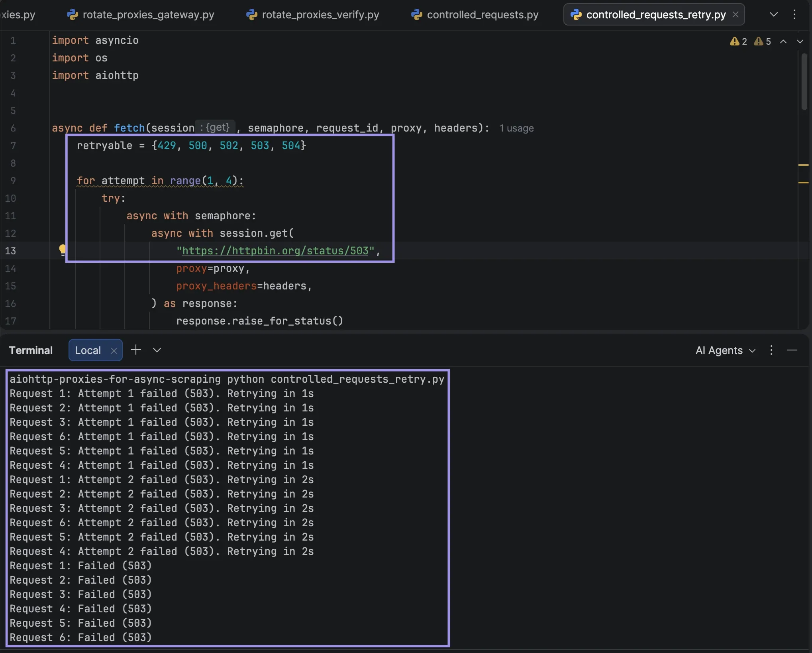This screenshot has width=812, height=653.
Task: Open the AI Agents dropdown
Action: [x=725, y=350]
